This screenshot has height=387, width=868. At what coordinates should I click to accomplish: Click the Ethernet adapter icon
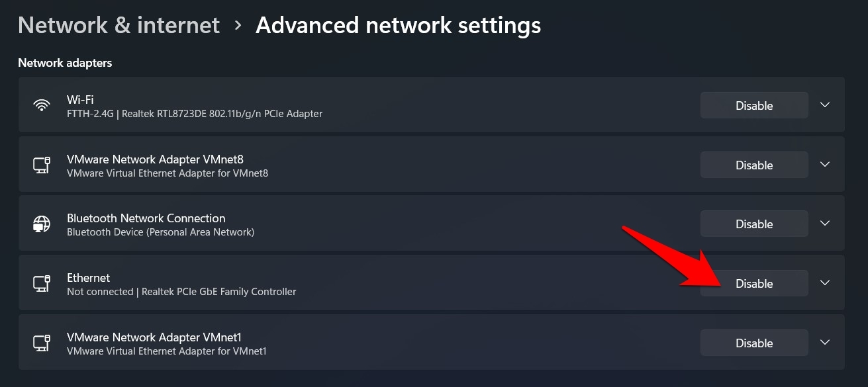[42, 284]
